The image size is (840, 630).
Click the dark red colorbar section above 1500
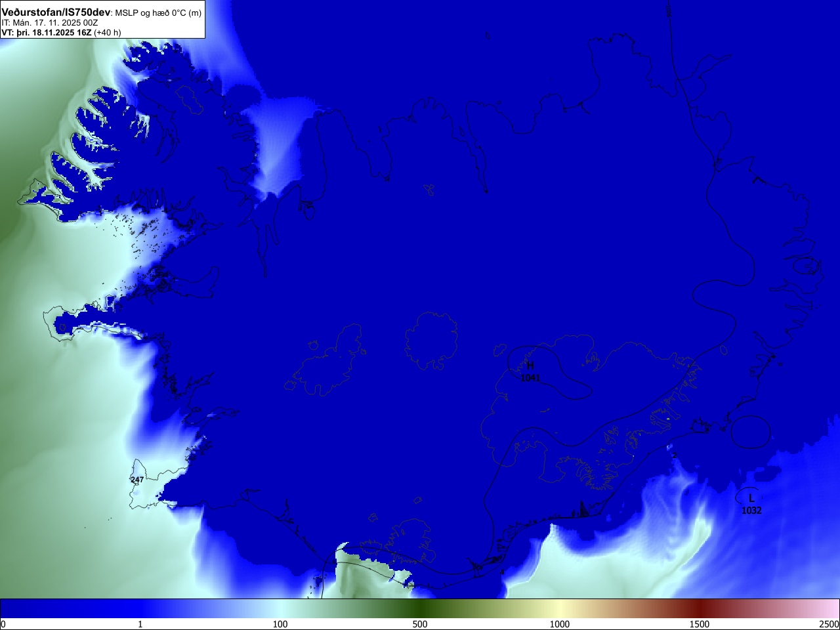(x=700, y=608)
